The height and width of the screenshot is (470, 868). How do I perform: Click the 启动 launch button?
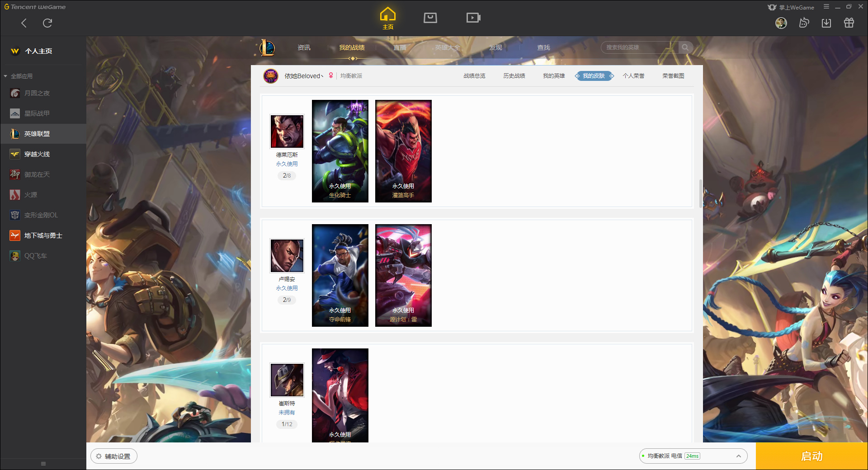[x=811, y=456]
